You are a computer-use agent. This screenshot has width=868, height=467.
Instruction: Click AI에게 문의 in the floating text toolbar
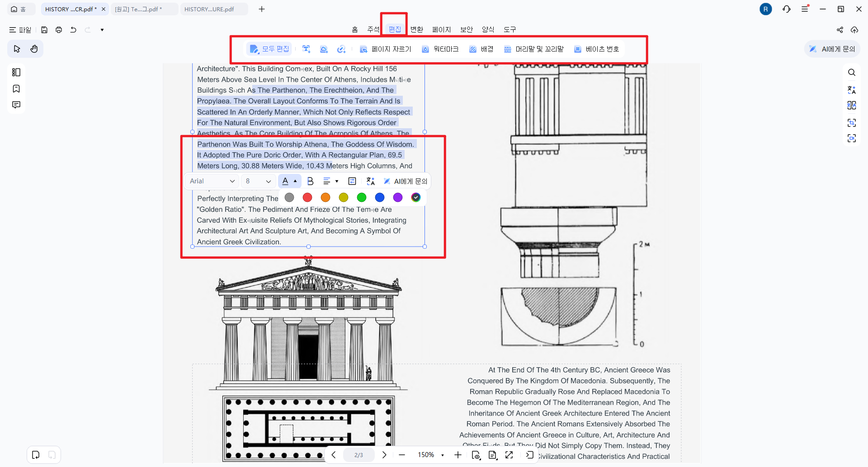coord(405,181)
